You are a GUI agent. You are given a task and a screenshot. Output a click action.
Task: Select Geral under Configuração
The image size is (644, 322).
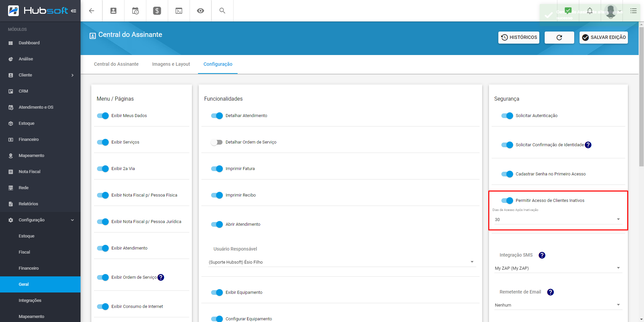(x=40, y=284)
